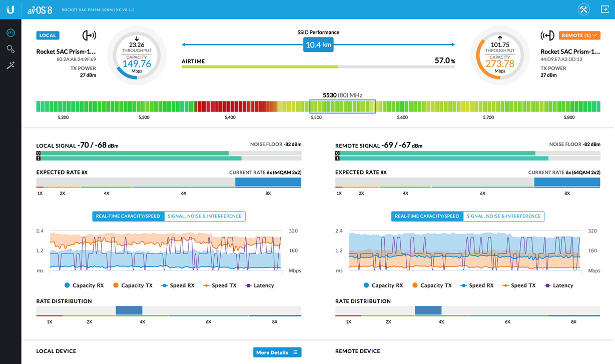Click the Ubiquiti logo in the header

click(x=10, y=9)
